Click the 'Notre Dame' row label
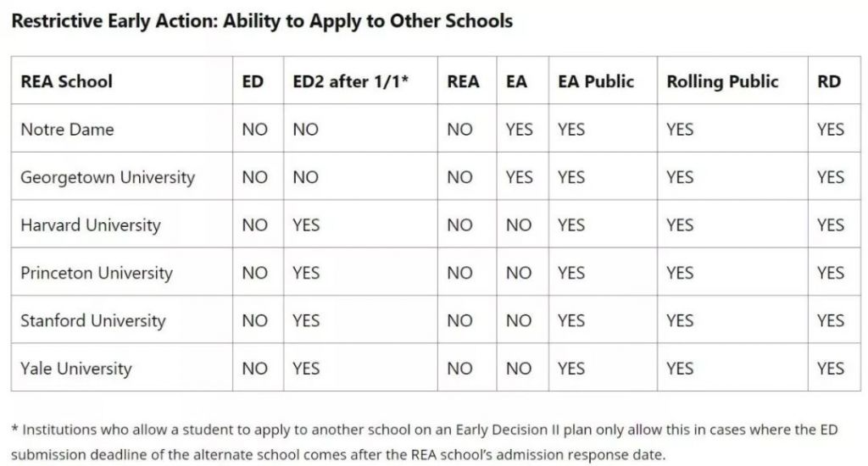The height and width of the screenshot is (466, 868). point(67,129)
